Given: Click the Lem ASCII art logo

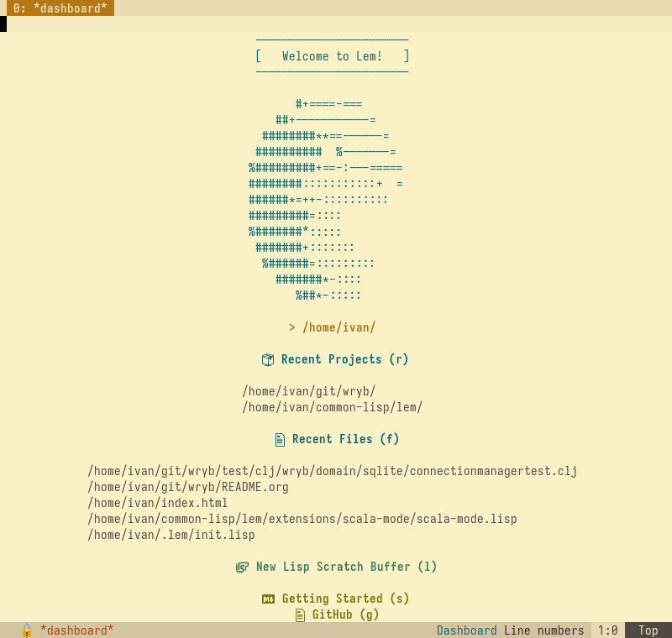Looking at the screenshot, I should tap(324, 200).
